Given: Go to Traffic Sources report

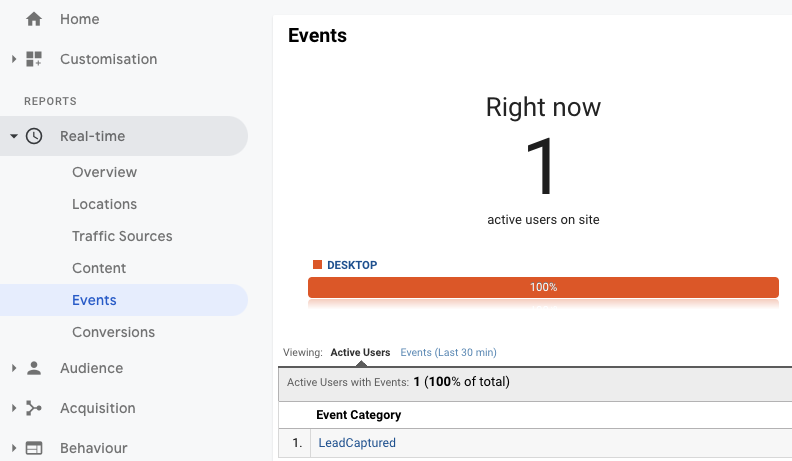Looking at the screenshot, I should tap(122, 236).
